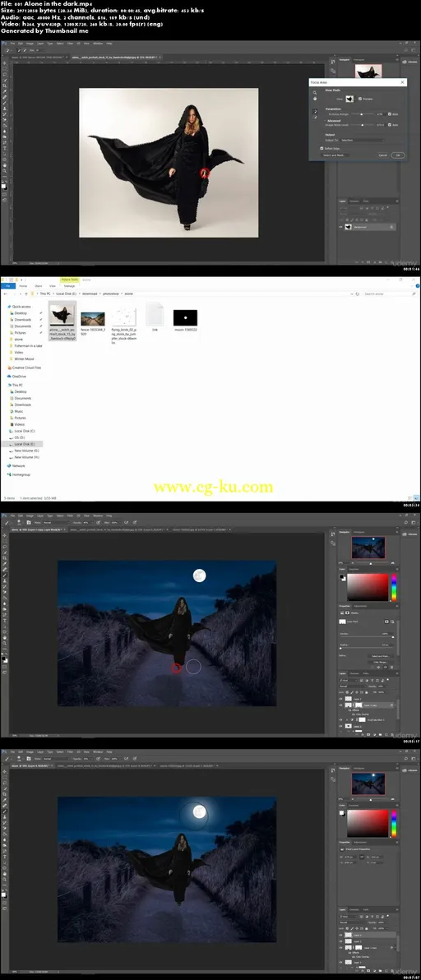Select the fence-1835344 image file
Image resolution: width=421 pixels, height=980 pixels.
[92, 324]
